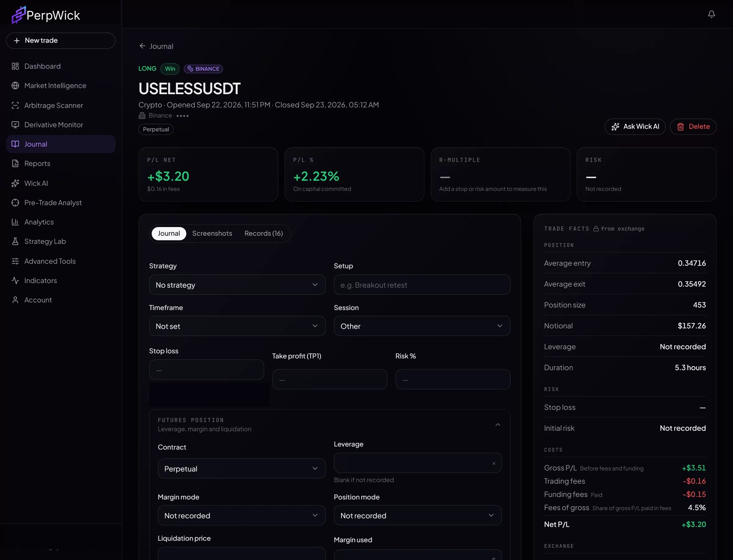The image size is (733, 560).
Task: Click the Dashboard grid icon
Action: (15, 66)
